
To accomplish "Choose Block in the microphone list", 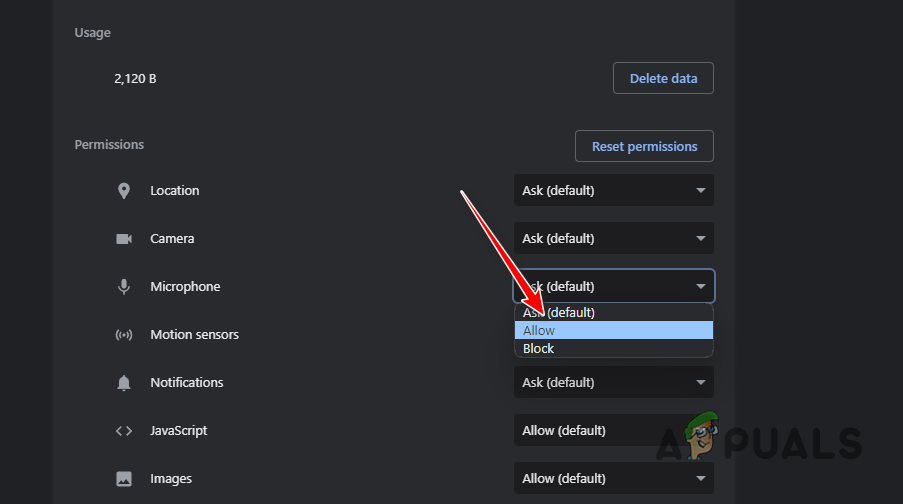I will (613, 349).
